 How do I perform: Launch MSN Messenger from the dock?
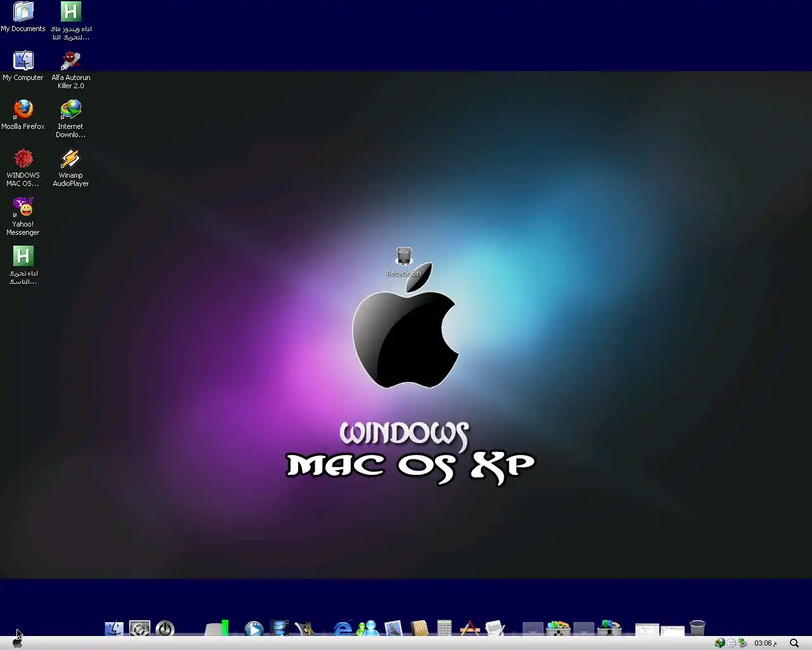point(368,628)
